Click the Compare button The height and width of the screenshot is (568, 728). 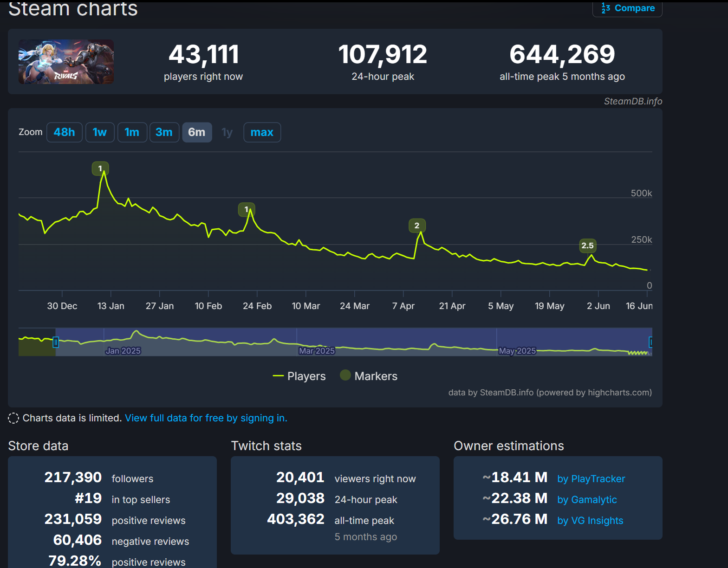point(627,8)
